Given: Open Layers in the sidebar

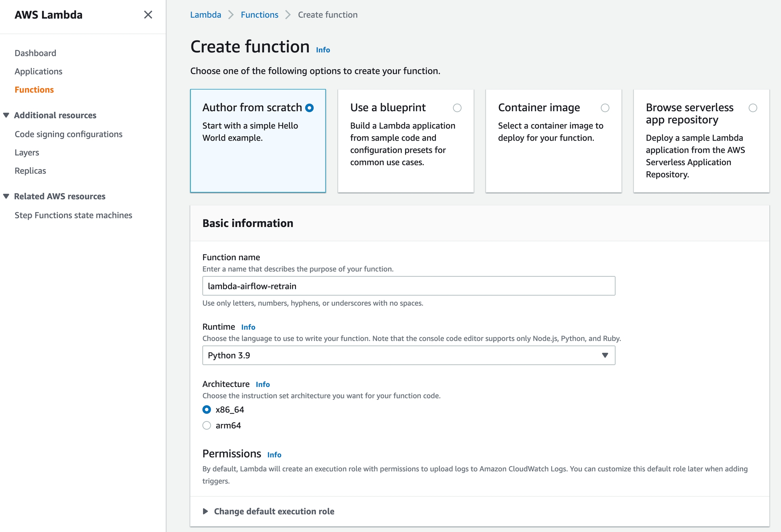Looking at the screenshot, I should 27,152.
